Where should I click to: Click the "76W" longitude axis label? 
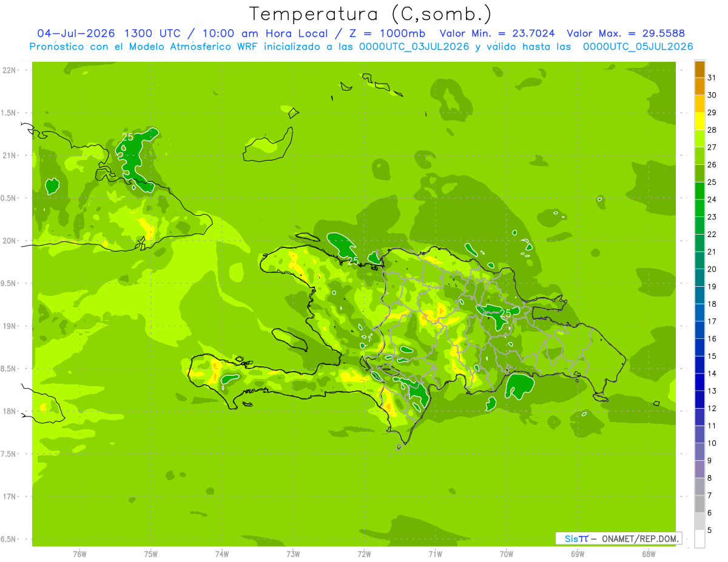pyautogui.click(x=79, y=554)
